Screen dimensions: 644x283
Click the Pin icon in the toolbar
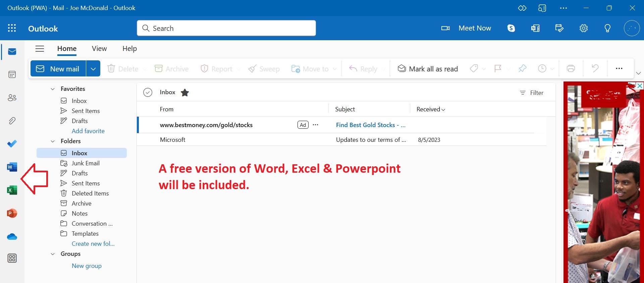[522, 69]
